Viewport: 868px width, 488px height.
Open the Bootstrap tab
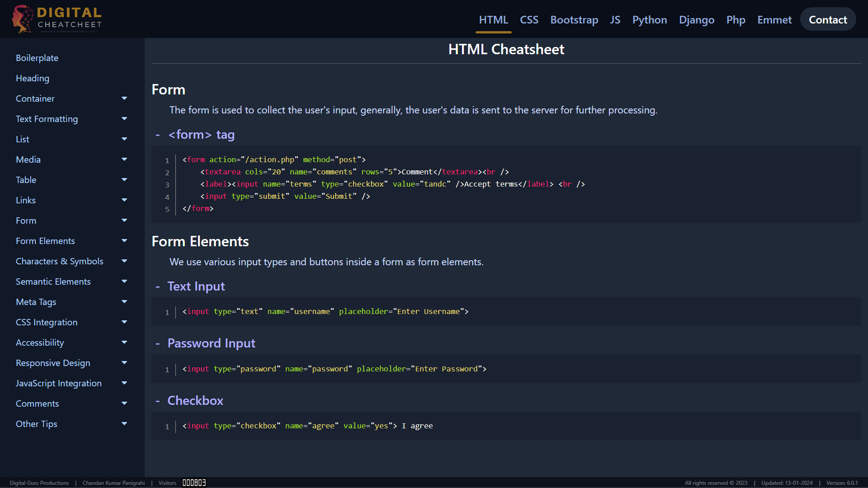574,20
